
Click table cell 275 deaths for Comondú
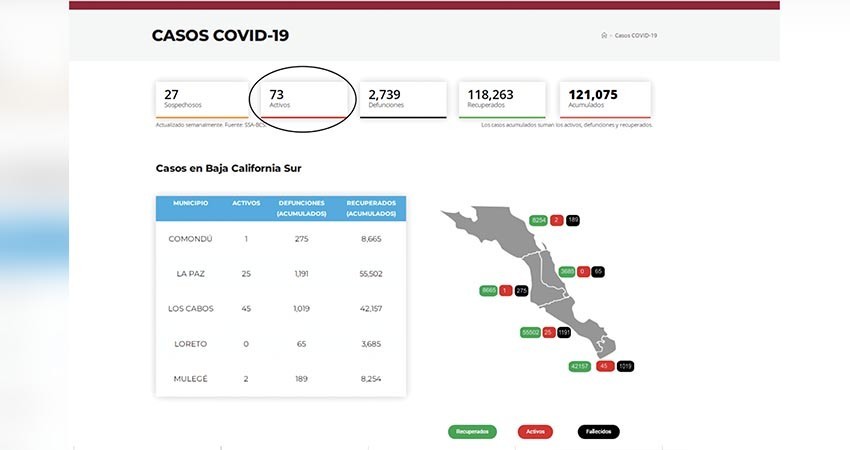(301, 239)
